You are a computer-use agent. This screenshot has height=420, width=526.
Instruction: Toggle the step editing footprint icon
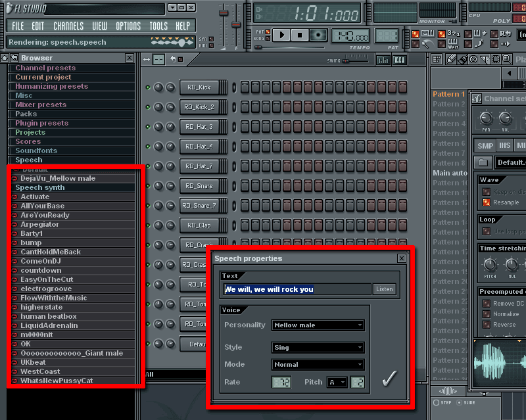coord(479,43)
